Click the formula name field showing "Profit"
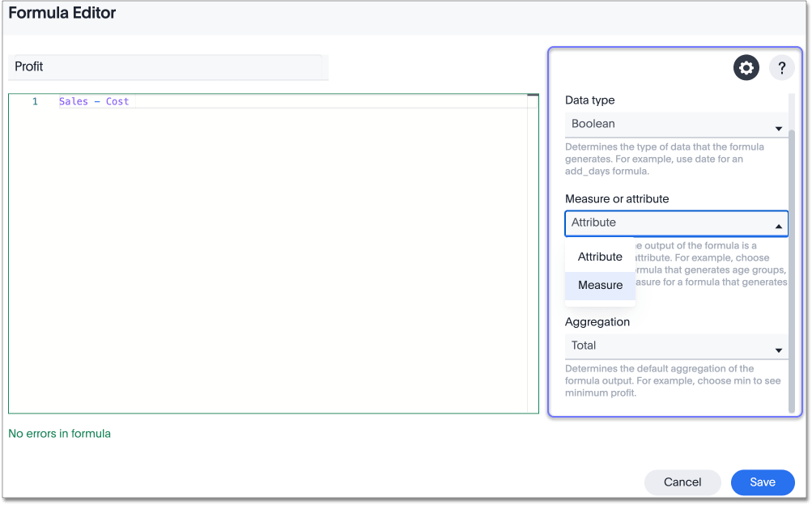Viewport: 812px width, 505px height. [x=168, y=67]
